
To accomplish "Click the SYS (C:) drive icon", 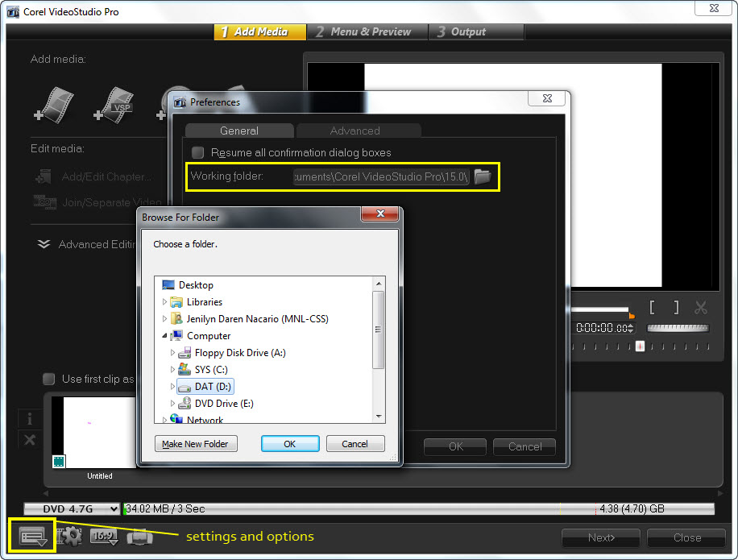I will [x=184, y=369].
